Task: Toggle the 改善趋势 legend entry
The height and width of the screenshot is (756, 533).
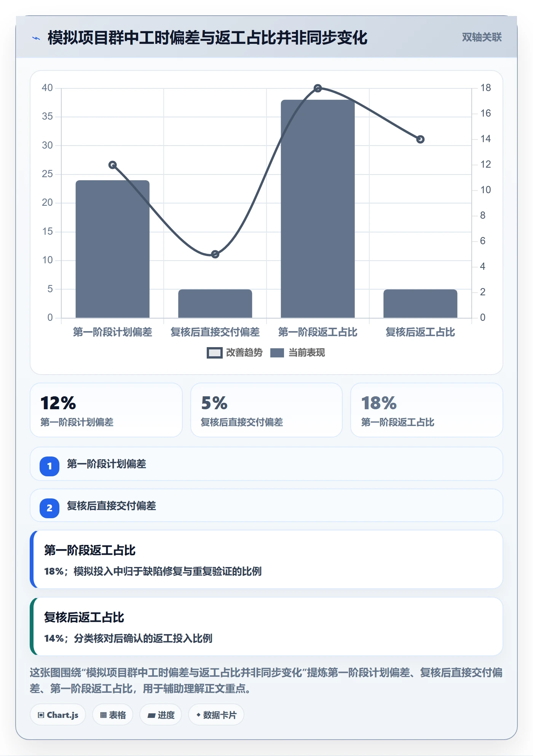Action: click(235, 353)
